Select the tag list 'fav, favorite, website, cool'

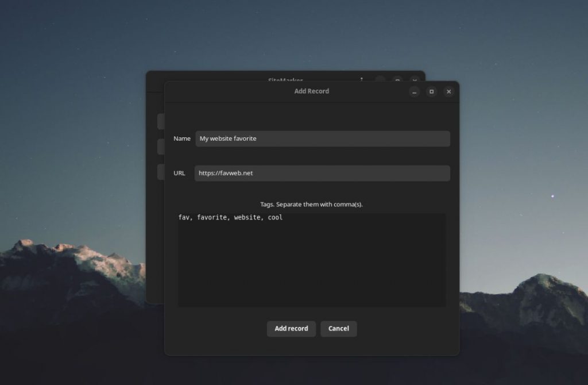coord(230,217)
